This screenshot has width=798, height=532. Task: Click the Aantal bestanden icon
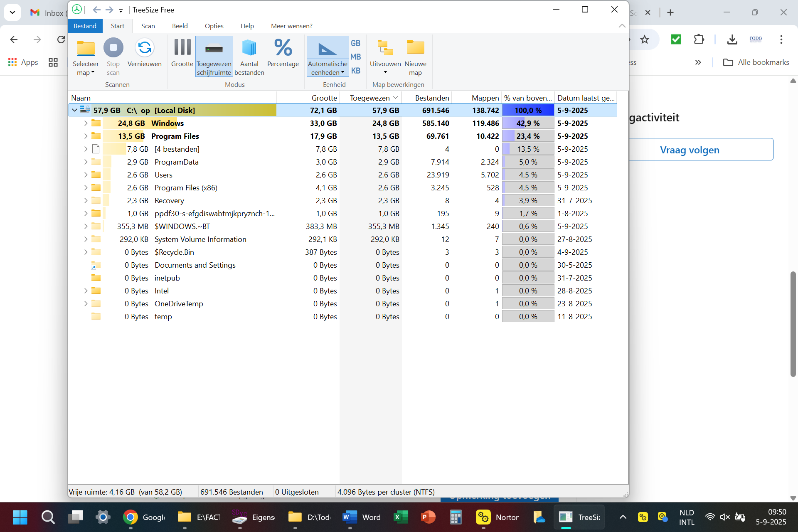point(249,48)
